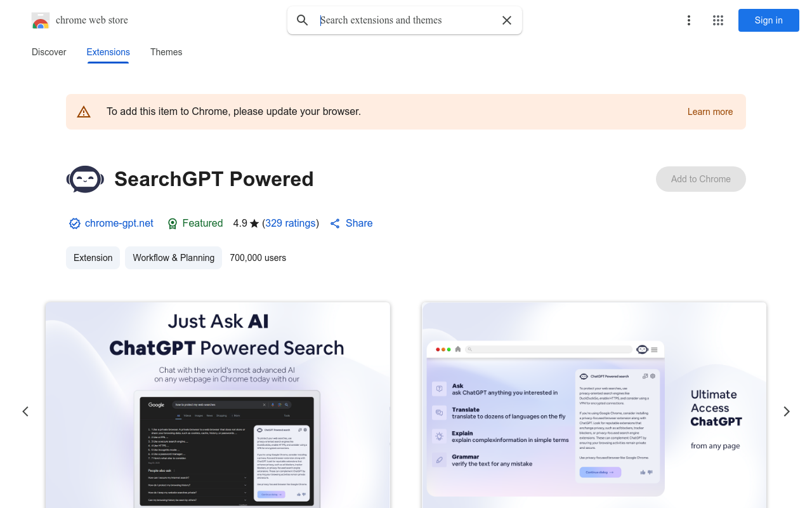Open the Learn more link
The image size is (812, 508).
[710, 112]
